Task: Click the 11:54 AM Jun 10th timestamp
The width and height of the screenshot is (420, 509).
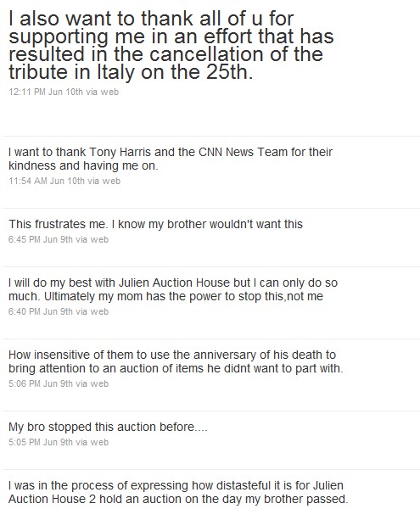Action: coord(47,181)
